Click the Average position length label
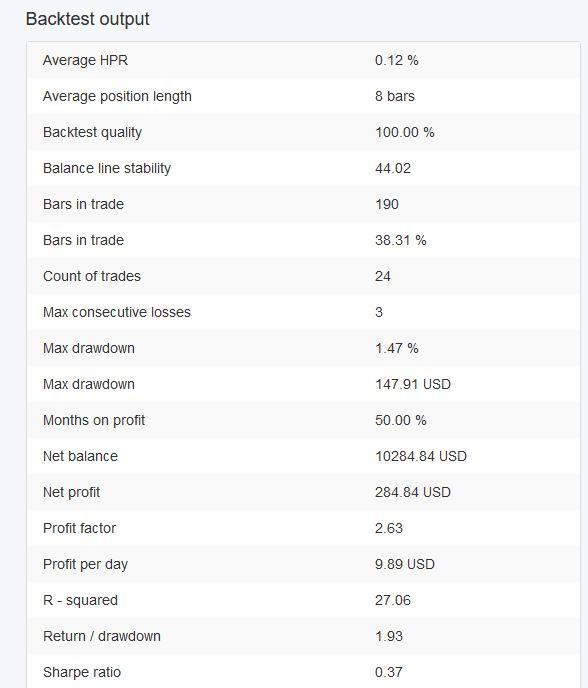Image resolution: width=588 pixels, height=688 pixels. pyautogui.click(x=117, y=96)
